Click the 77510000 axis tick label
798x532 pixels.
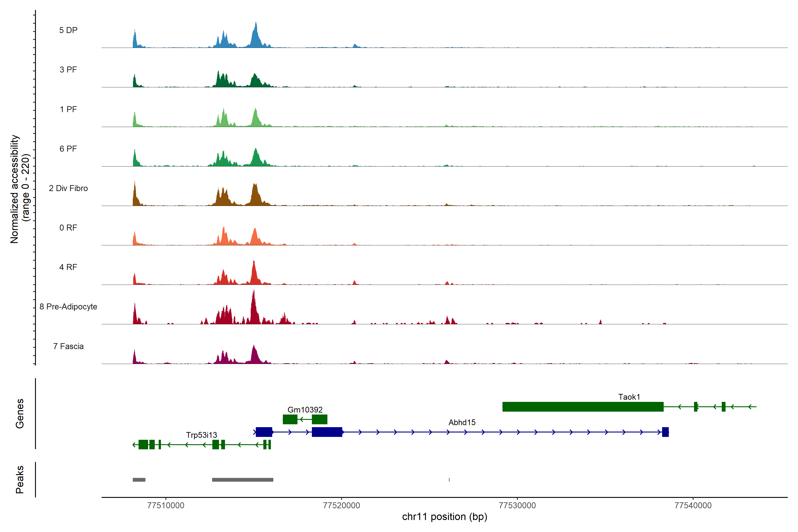[166, 506]
